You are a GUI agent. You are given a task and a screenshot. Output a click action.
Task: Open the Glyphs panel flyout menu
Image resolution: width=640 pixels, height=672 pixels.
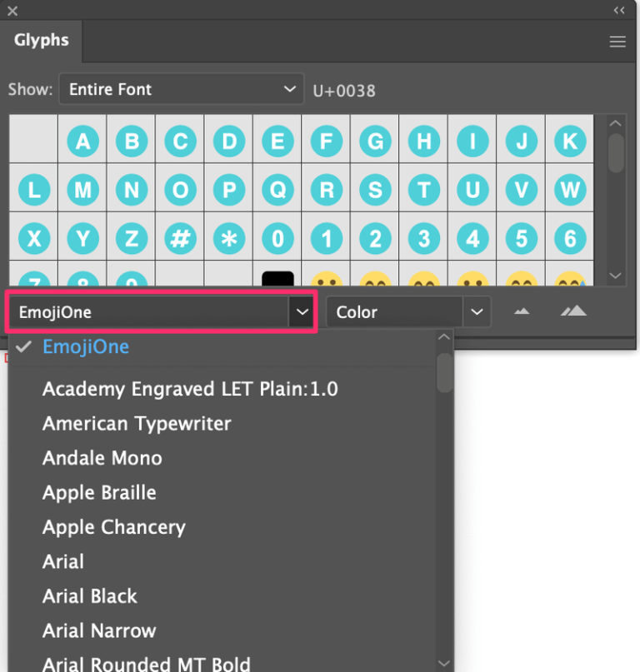(x=617, y=41)
